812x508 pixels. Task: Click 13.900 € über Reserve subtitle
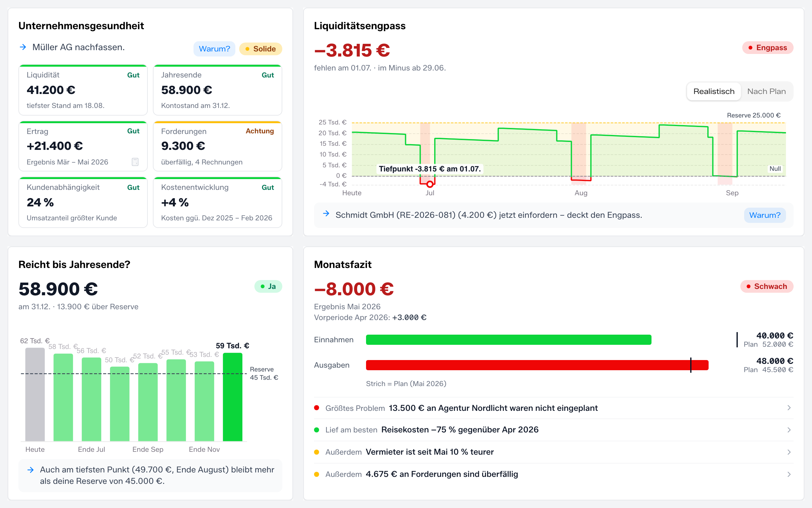98,307
